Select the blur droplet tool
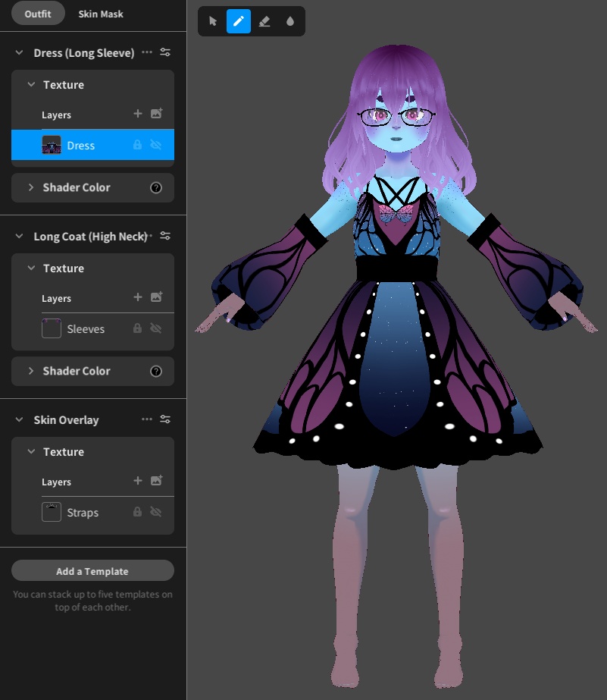The height and width of the screenshot is (700, 607). click(290, 21)
